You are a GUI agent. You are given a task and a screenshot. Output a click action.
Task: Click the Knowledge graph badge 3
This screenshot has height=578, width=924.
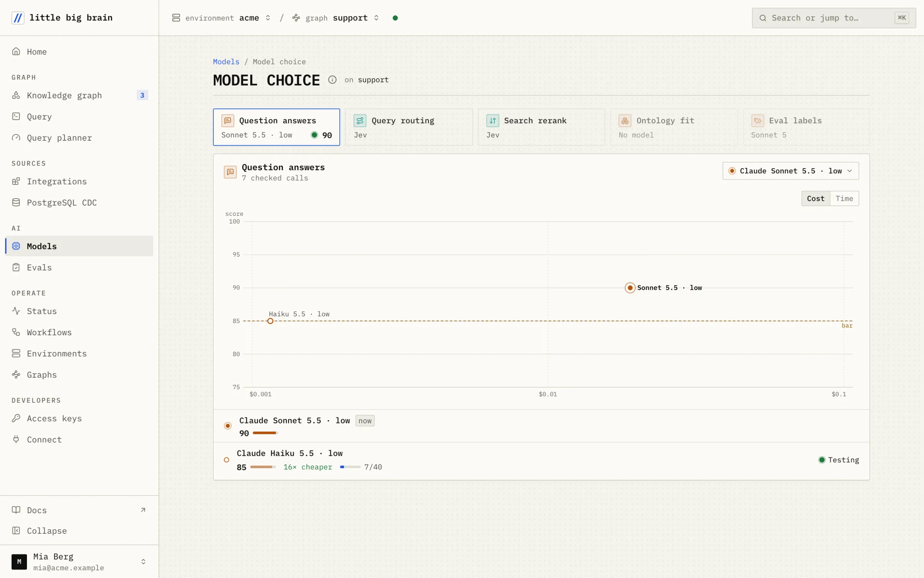pos(142,95)
